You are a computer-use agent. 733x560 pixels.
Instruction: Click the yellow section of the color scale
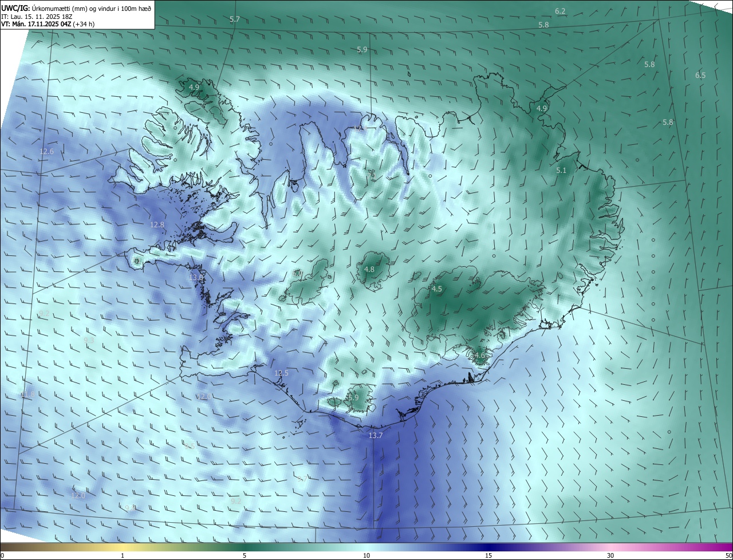123,547
